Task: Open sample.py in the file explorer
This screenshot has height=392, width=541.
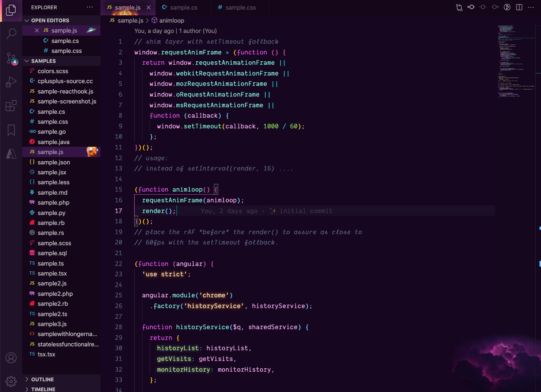Action: click(x=51, y=213)
